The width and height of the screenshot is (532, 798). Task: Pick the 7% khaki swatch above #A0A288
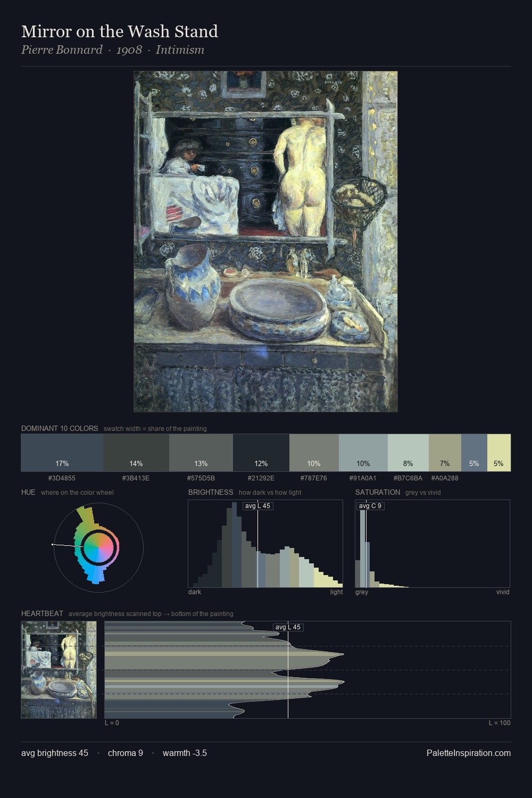(445, 453)
